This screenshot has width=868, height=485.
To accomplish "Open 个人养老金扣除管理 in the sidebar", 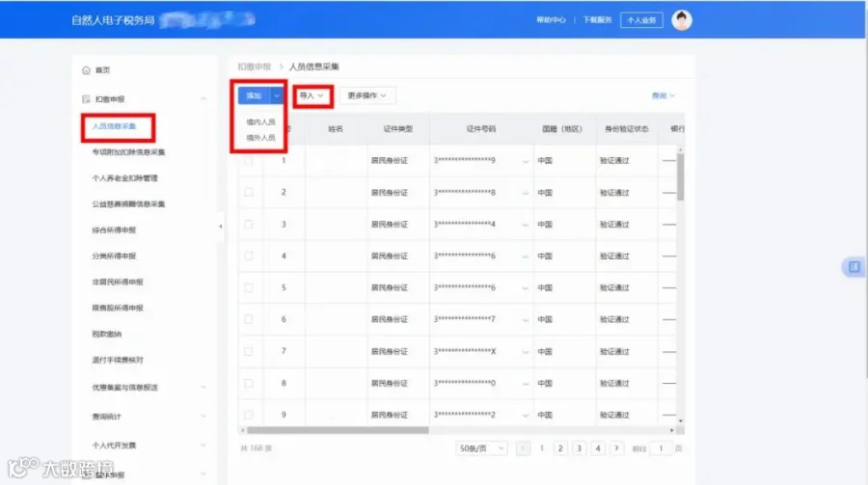I will click(124, 178).
